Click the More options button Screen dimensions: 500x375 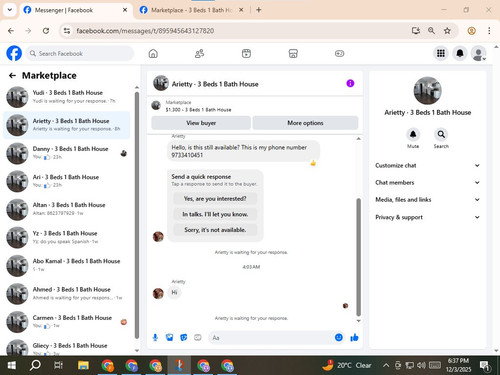coord(305,123)
